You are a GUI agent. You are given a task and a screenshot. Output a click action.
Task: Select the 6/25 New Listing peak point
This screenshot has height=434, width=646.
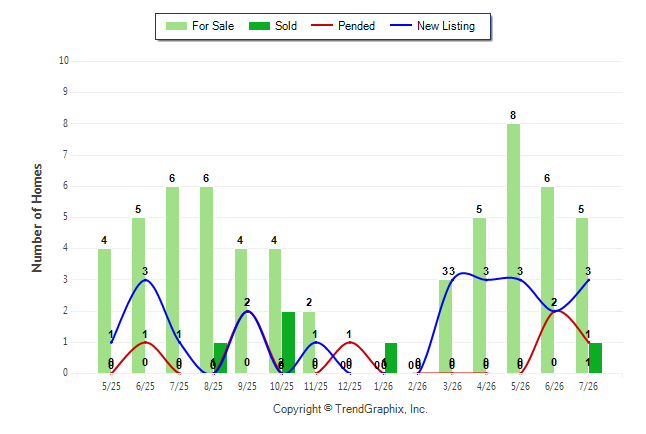pyautogui.click(x=145, y=280)
